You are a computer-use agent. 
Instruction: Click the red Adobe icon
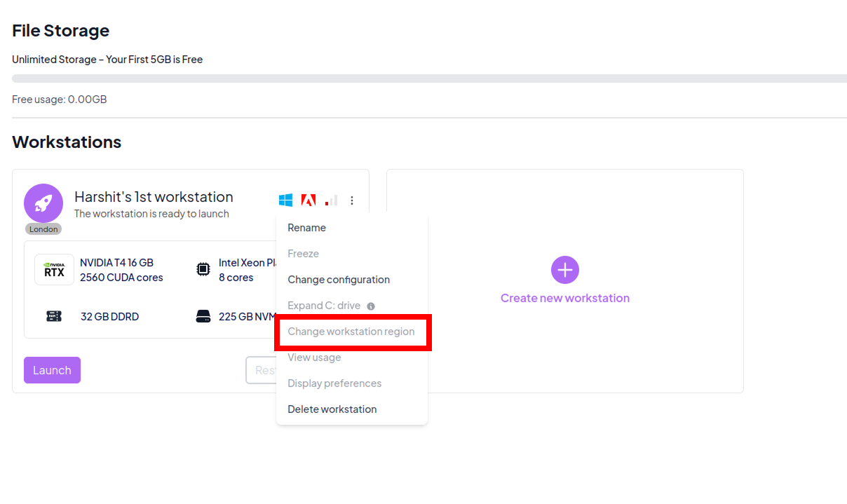(308, 200)
